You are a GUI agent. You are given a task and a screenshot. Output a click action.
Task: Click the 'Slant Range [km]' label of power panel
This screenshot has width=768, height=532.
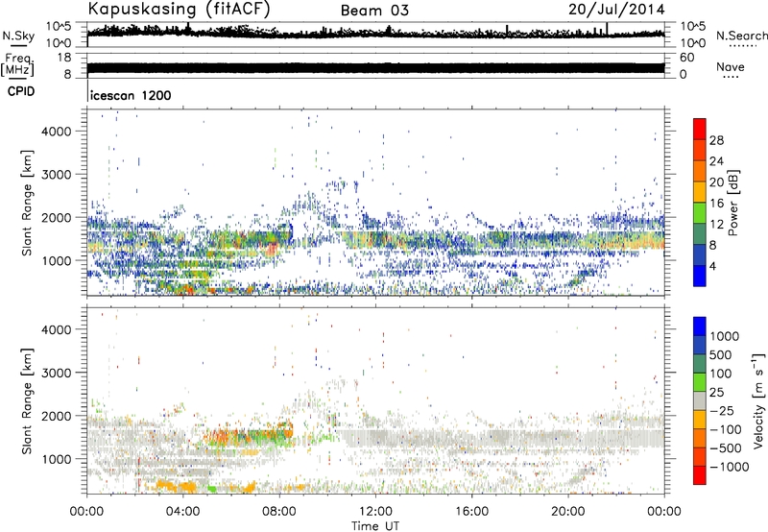point(27,203)
